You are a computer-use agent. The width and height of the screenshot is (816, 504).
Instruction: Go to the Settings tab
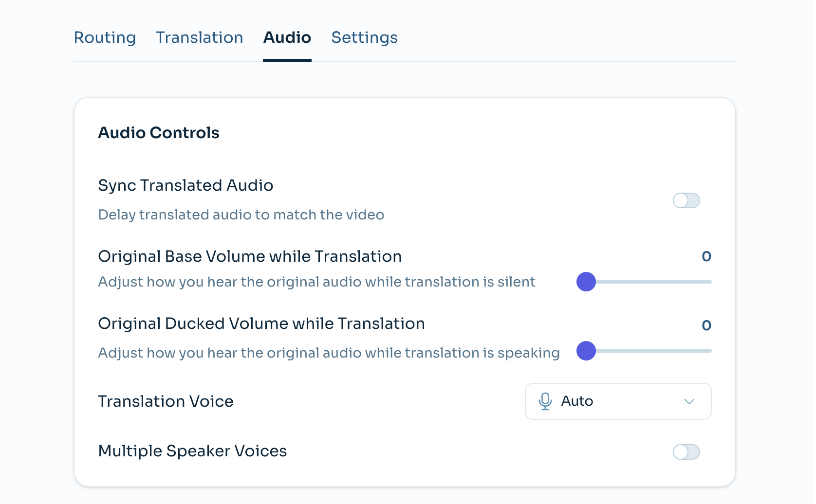click(x=364, y=37)
